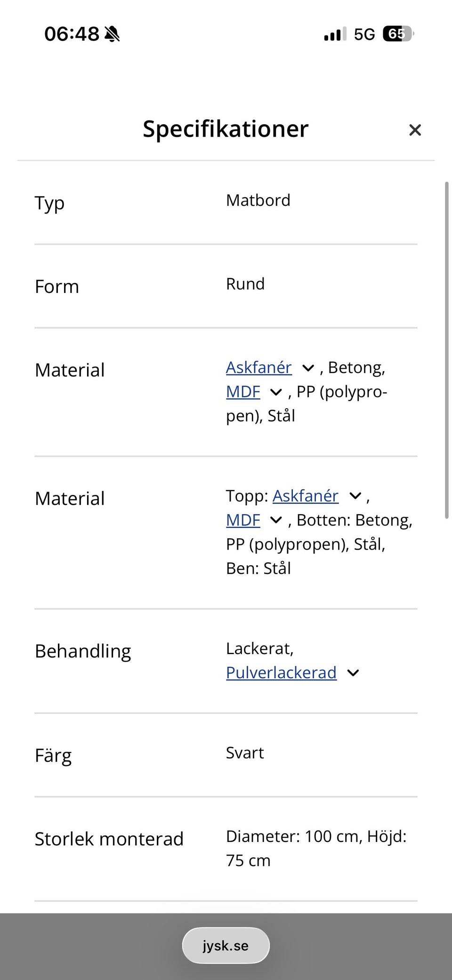Screen dimensions: 452x980
Task: Expand chevron beside first MDF link
Action: [276, 392]
